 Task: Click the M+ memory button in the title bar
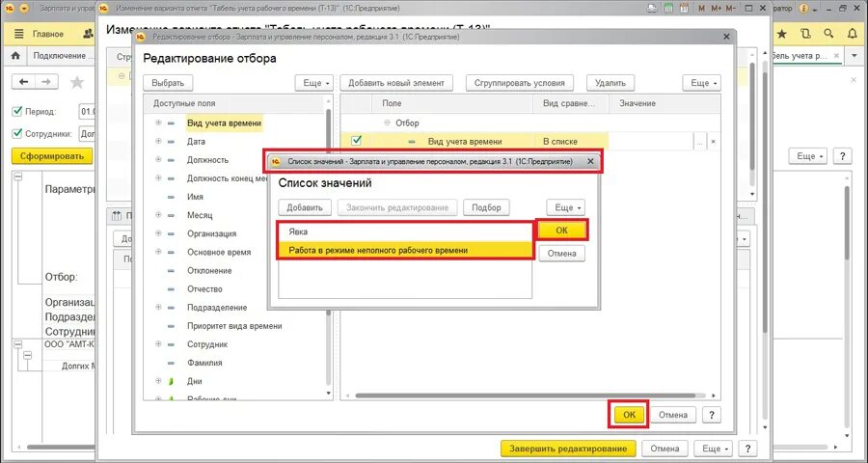716,9
